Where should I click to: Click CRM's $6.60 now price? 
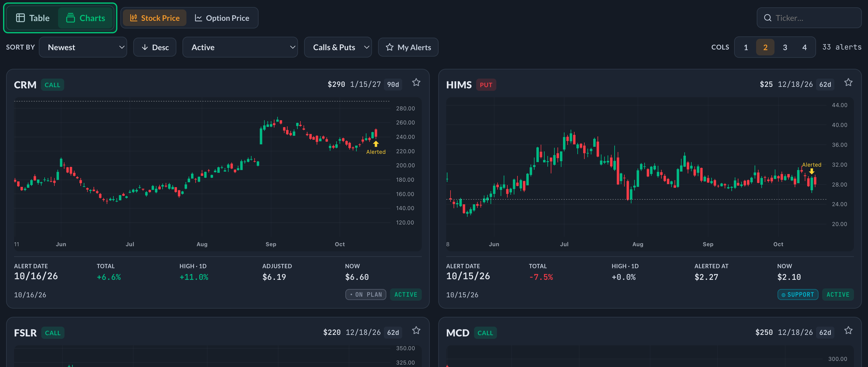pos(357,277)
